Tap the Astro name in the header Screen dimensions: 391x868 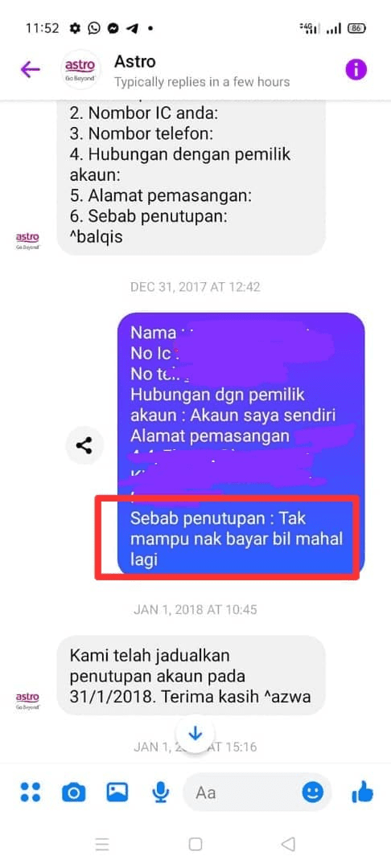[134, 61]
